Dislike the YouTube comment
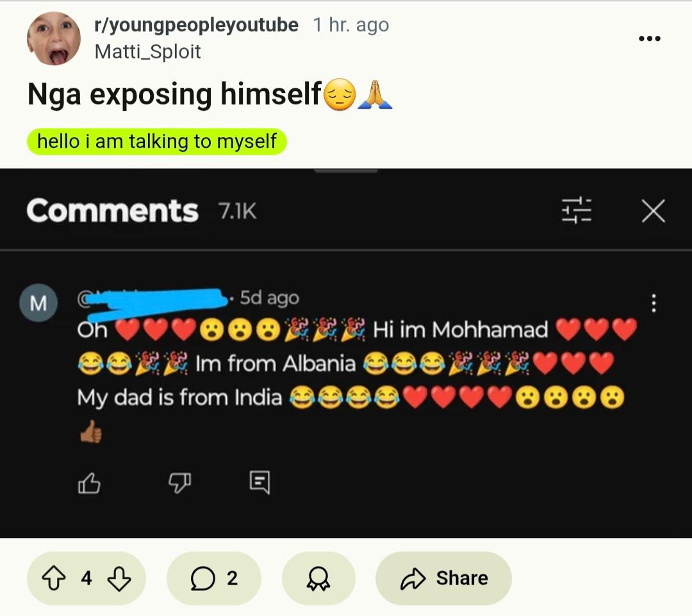692x616 pixels. (179, 483)
